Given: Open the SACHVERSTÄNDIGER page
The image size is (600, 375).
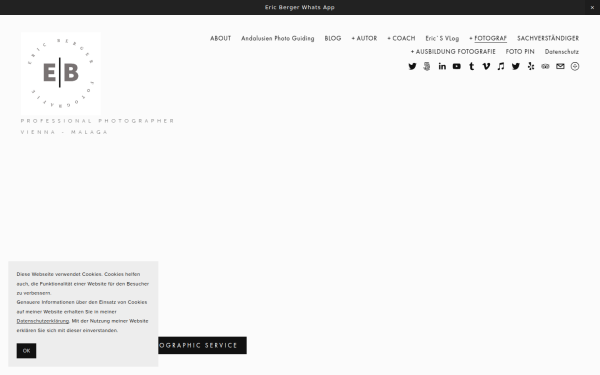Looking at the screenshot, I should click(x=548, y=38).
